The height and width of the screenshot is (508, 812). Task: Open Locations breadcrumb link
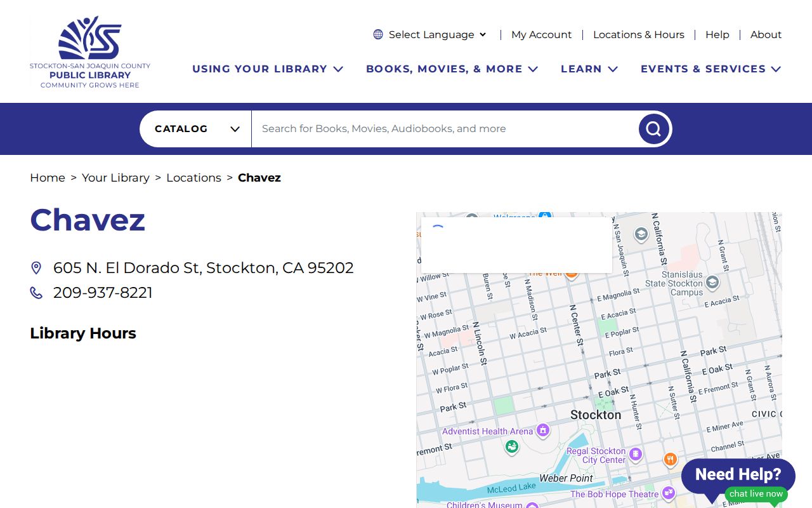(x=193, y=178)
